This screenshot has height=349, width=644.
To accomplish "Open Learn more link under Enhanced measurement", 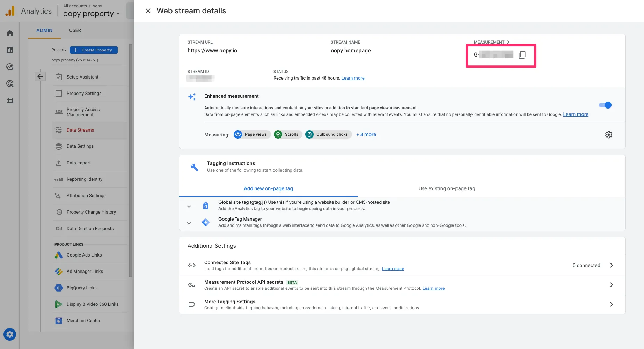I will [x=576, y=114].
